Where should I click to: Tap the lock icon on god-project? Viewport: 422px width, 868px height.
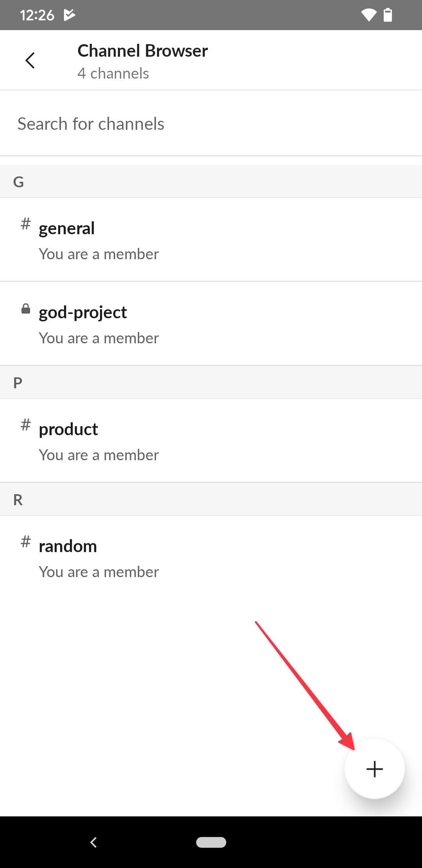coord(25,308)
